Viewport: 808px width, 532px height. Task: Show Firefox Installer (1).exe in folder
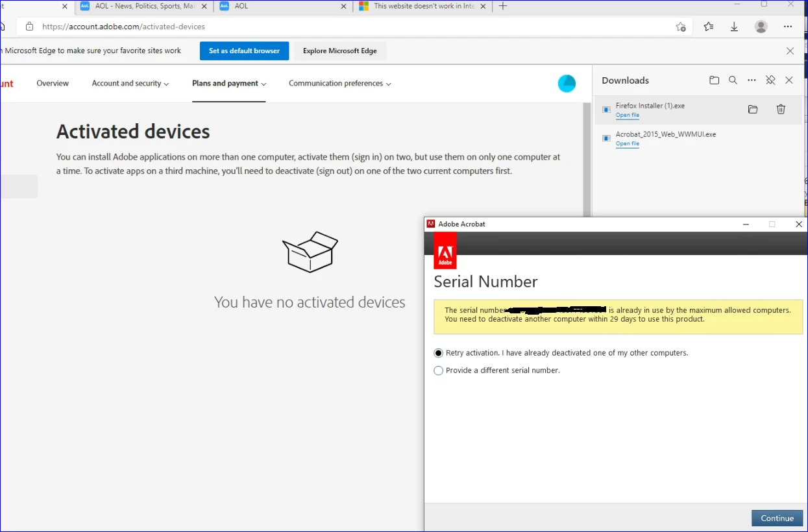pos(753,110)
